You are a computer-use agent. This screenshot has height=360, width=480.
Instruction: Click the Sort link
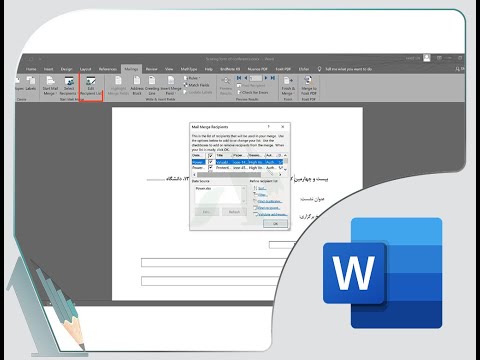[262, 188]
